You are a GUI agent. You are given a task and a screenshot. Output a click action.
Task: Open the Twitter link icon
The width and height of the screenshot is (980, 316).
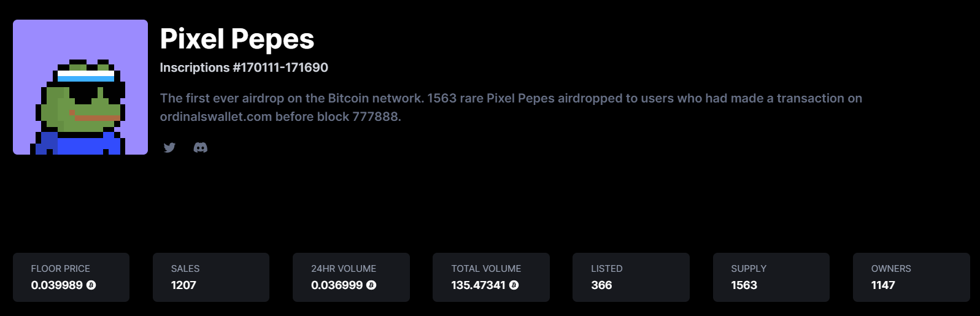pos(170,147)
